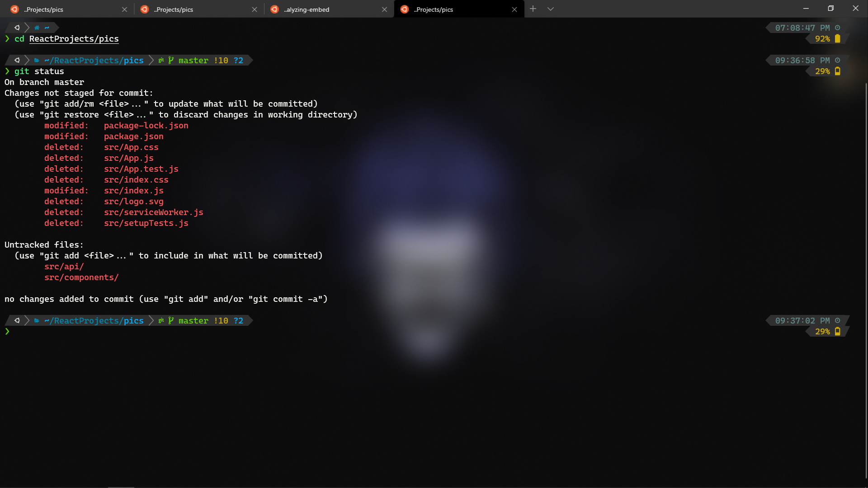Click the timestamp 09:36:58 PM segment
Screen dimensions: 868x488
pos(802,60)
